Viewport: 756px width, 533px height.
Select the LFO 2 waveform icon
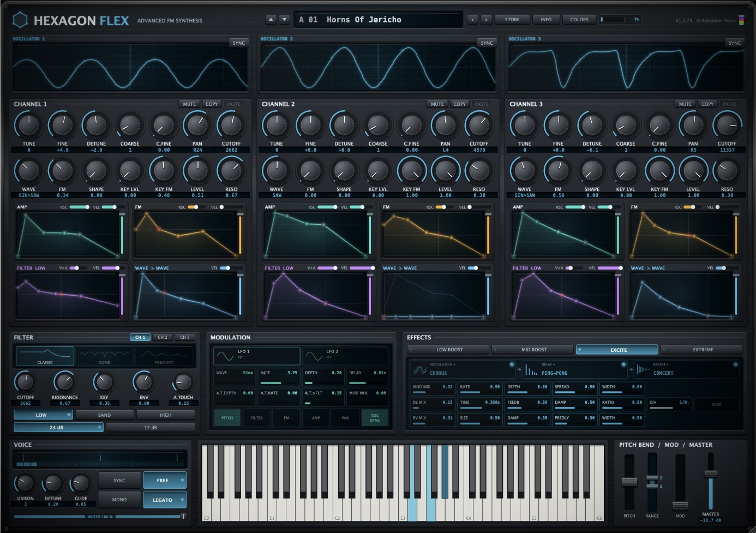tap(313, 356)
